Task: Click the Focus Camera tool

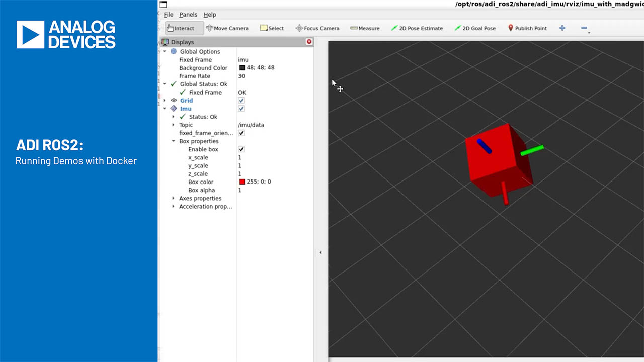Action: tap(317, 28)
